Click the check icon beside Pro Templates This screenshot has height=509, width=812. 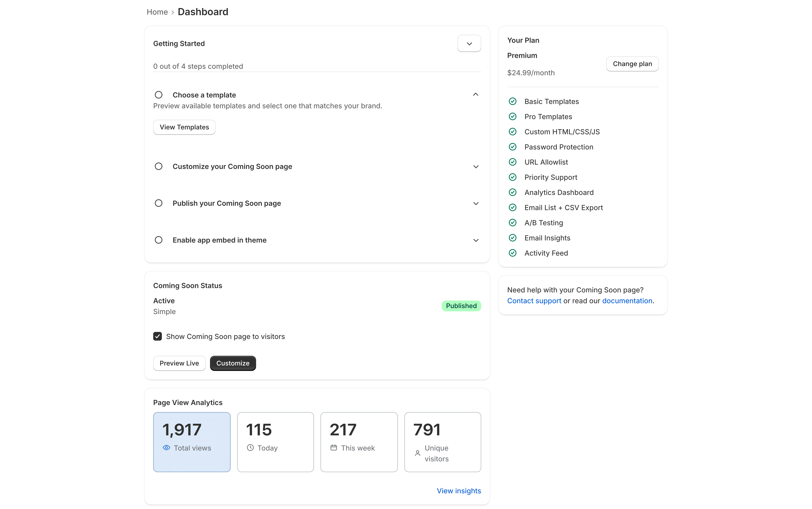pyautogui.click(x=513, y=116)
